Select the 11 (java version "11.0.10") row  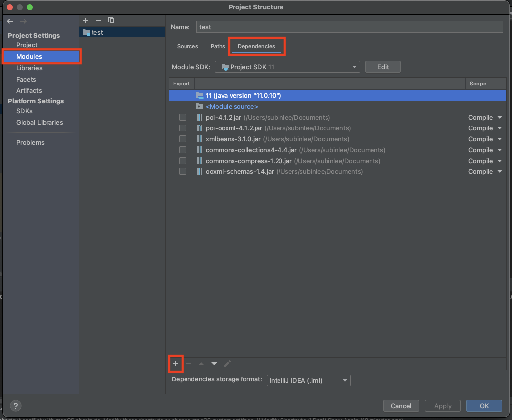click(x=338, y=95)
